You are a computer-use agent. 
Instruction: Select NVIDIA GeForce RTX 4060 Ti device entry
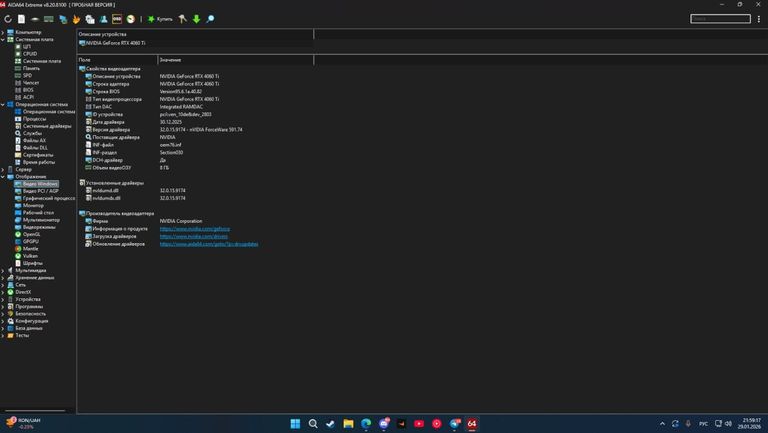pos(112,43)
